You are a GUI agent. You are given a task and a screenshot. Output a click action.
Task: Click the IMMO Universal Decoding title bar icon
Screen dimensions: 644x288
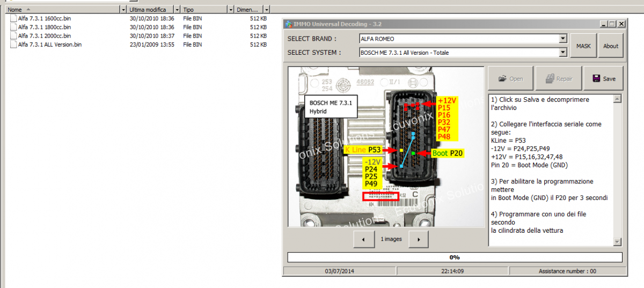point(288,24)
